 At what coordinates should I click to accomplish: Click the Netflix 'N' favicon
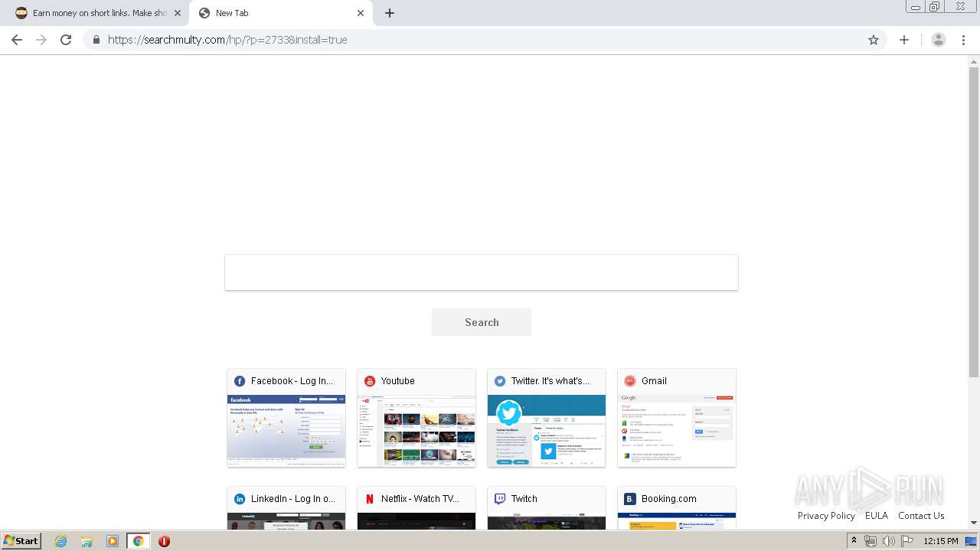pos(370,499)
